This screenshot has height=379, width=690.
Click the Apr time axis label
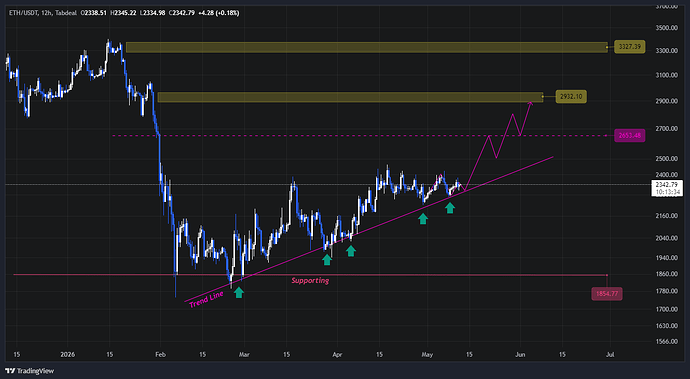tap(338, 354)
